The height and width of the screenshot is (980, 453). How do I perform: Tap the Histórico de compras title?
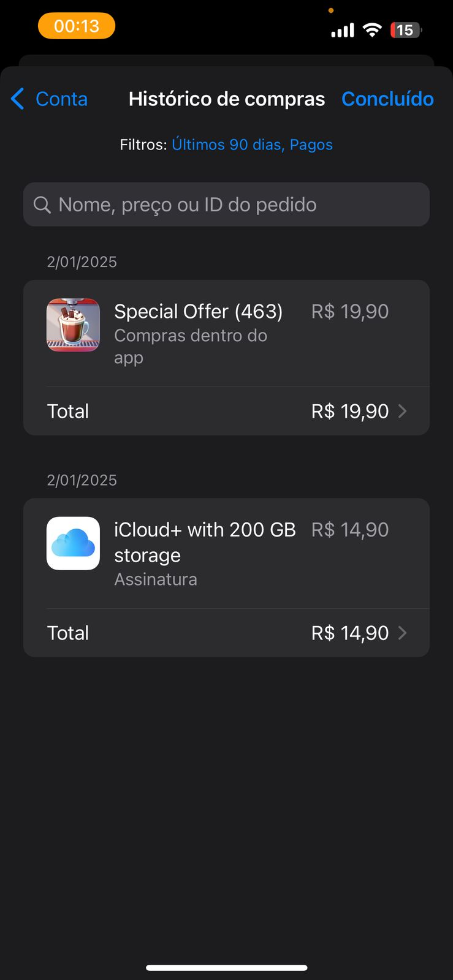226,99
